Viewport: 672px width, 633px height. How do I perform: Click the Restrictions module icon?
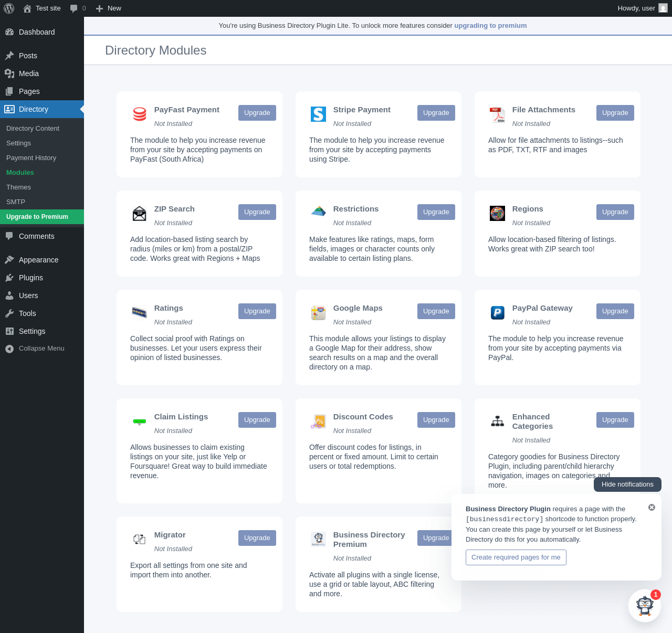319,211
